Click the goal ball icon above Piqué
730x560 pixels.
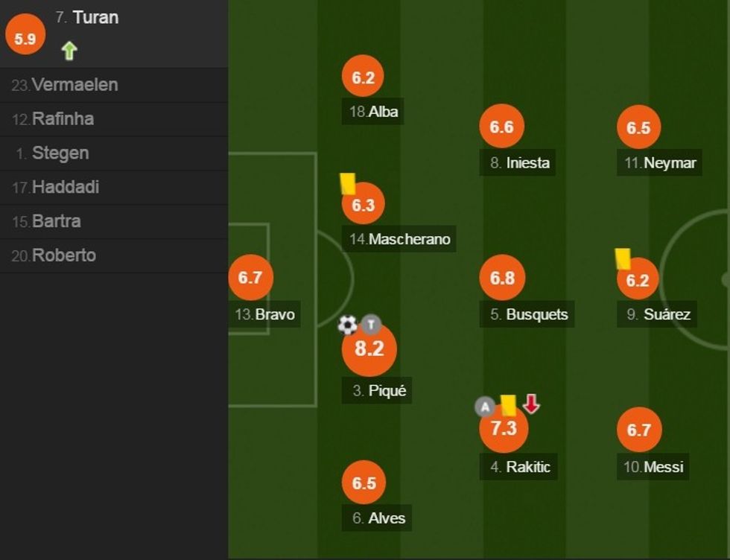pos(347,325)
